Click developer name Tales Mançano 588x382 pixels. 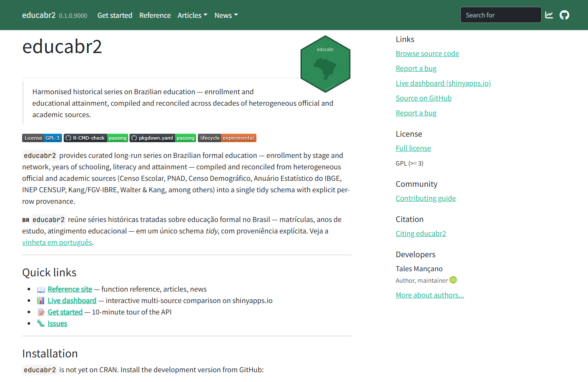point(419,269)
